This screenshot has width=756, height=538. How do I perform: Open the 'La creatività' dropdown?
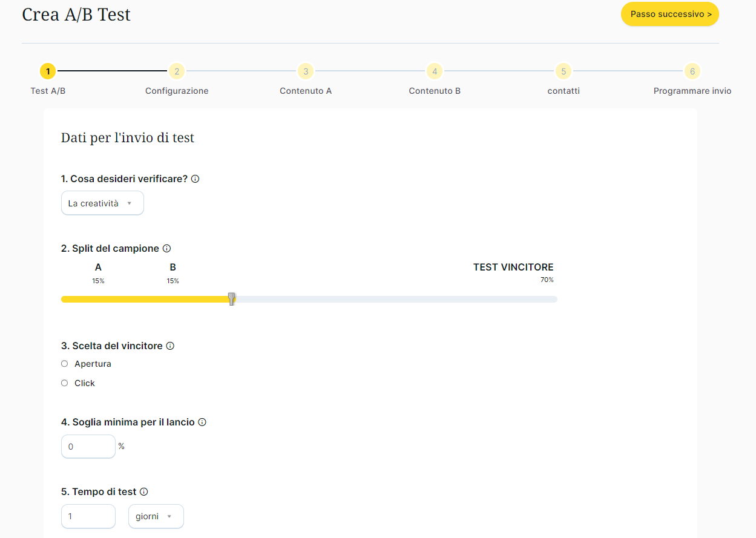point(102,203)
